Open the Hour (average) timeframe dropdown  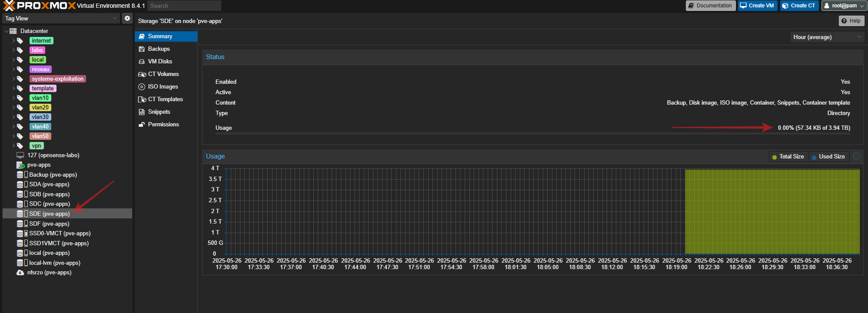click(827, 37)
